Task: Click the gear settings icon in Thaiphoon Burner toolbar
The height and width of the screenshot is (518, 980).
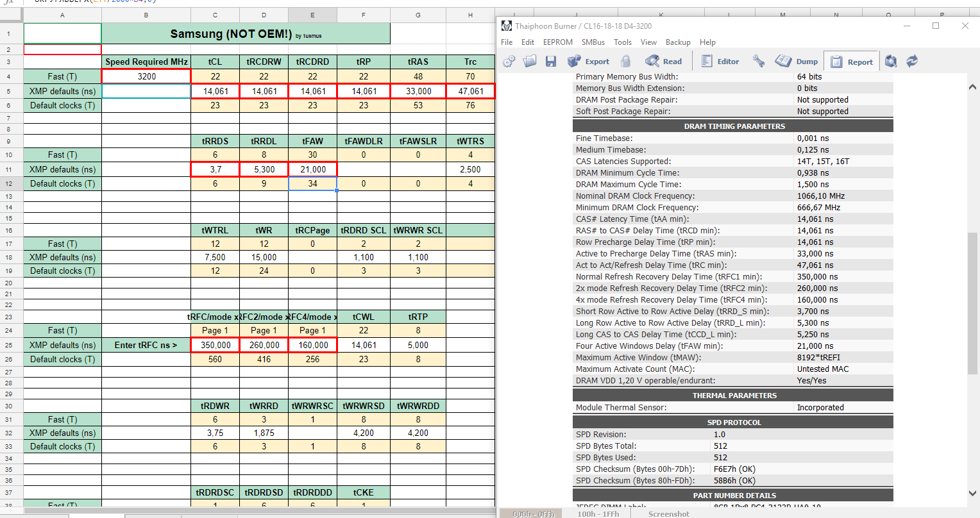Action: tap(509, 62)
